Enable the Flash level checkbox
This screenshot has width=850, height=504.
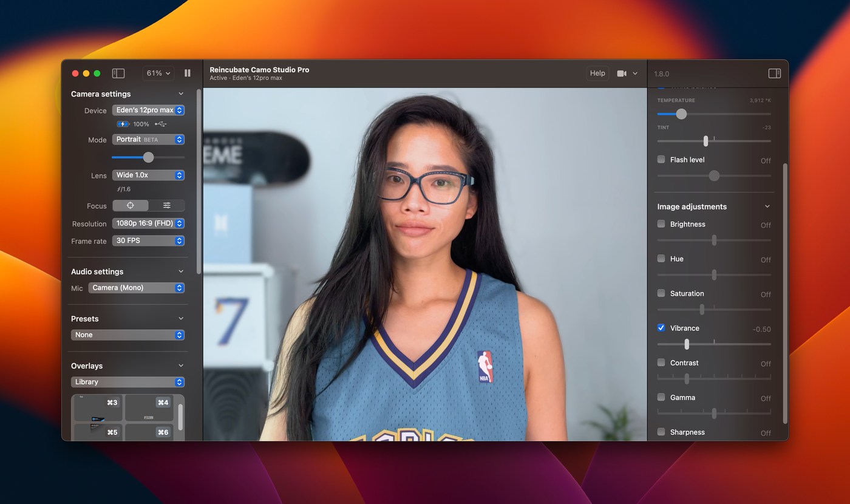[661, 160]
